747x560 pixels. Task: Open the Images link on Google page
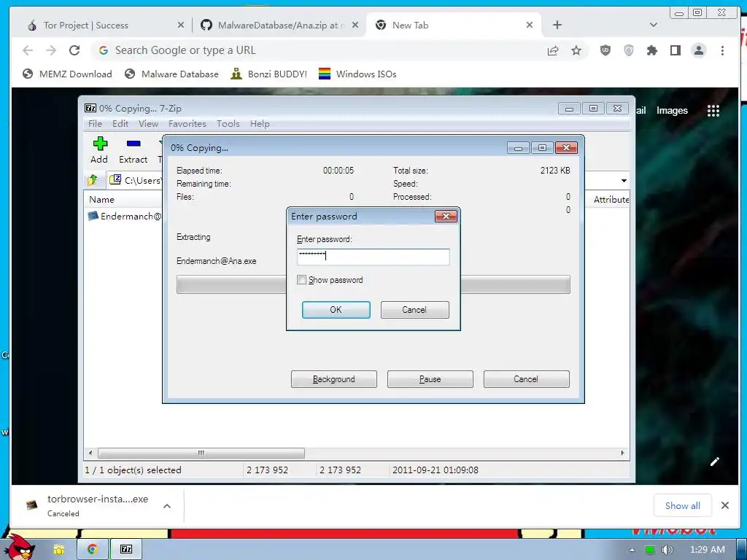672,111
